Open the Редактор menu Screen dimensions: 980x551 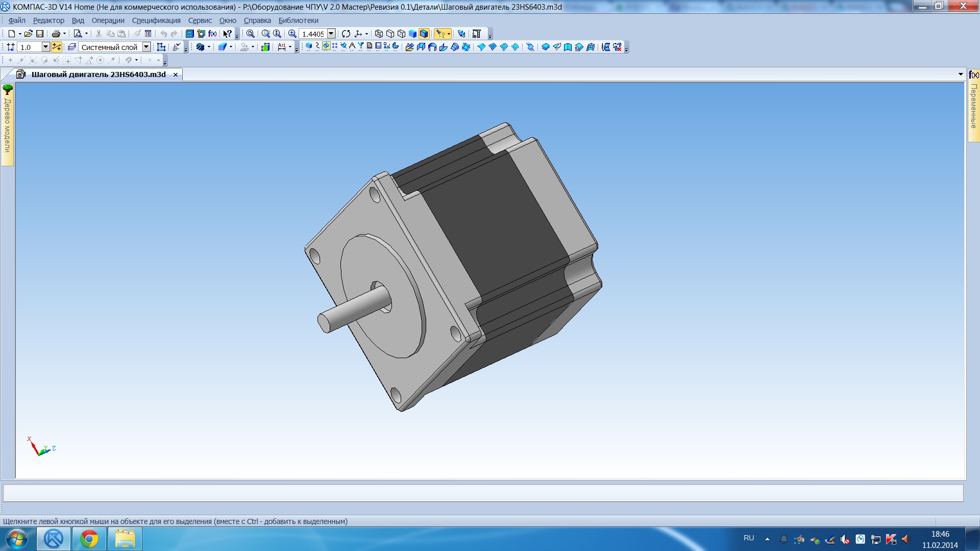pyautogui.click(x=48, y=20)
